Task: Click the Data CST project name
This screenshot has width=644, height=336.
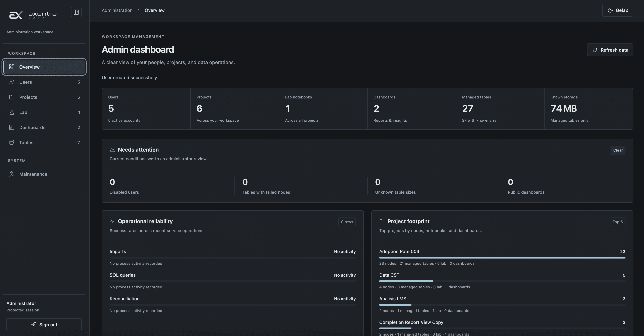Action: tap(389, 275)
